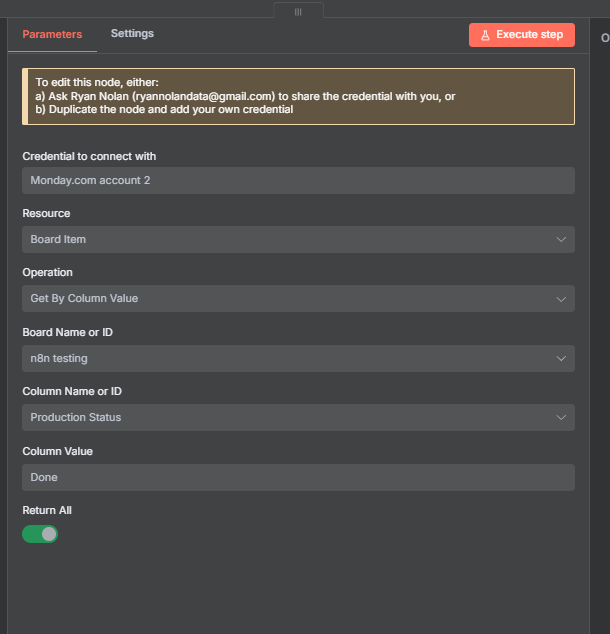Click the Column Value field containing 'Done'
This screenshot has height=634, width=610.
coord(298,477)
